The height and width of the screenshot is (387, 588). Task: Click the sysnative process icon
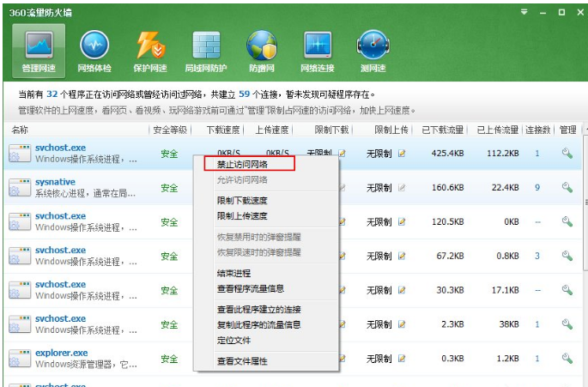tap(20, 188)
